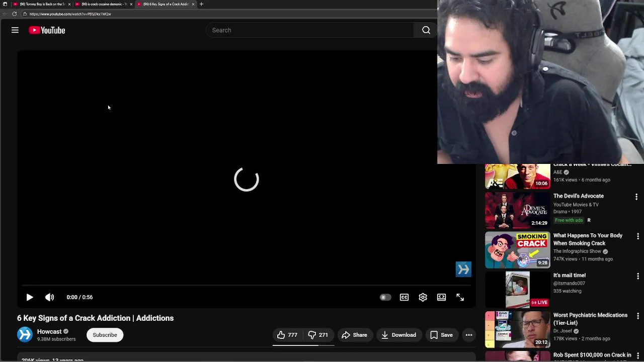
Task: Save video to playlist
Action: [x=441, y=335]
